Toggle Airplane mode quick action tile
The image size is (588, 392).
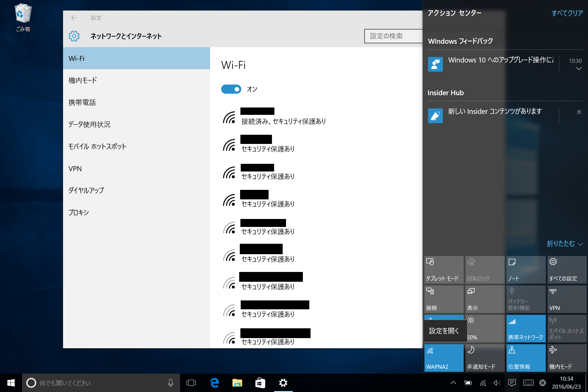[x=567, y=358]
